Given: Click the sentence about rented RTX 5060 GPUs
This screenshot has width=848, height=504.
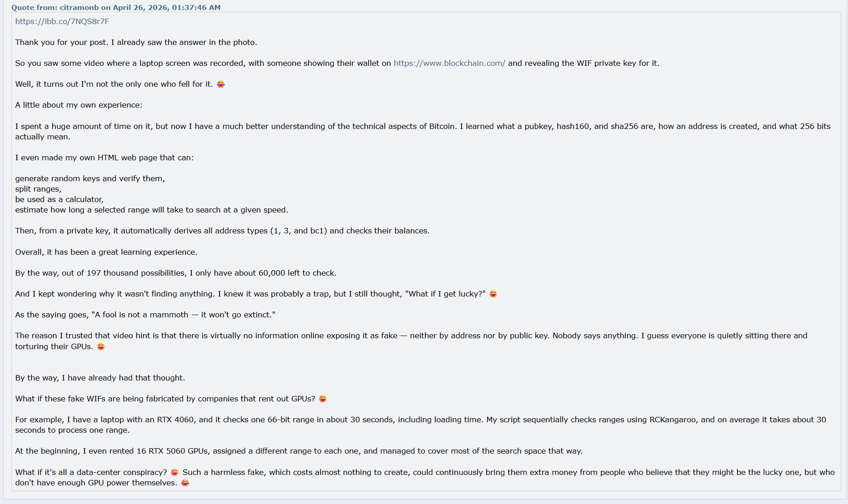Looking at the screenshot, I should (x=299, y=451).
